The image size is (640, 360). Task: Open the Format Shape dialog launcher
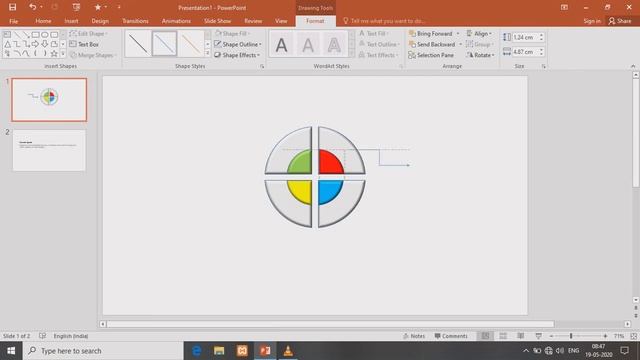[262, 66]
